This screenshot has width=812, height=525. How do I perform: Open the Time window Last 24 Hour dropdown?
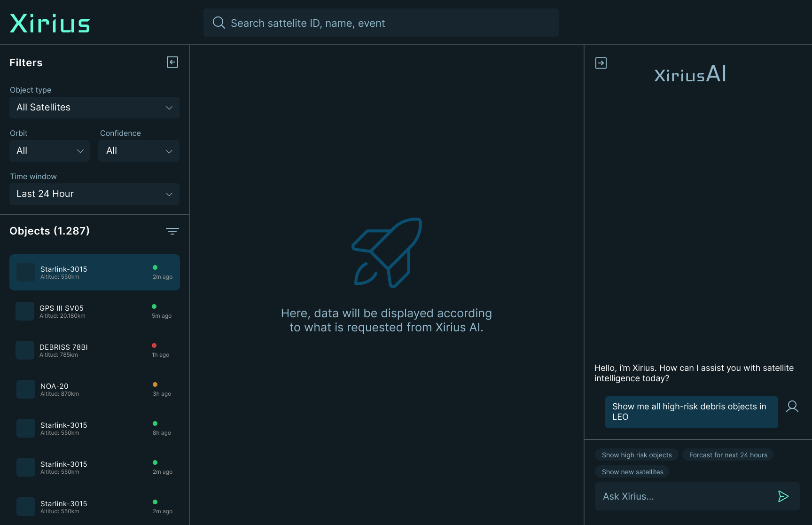94,194
